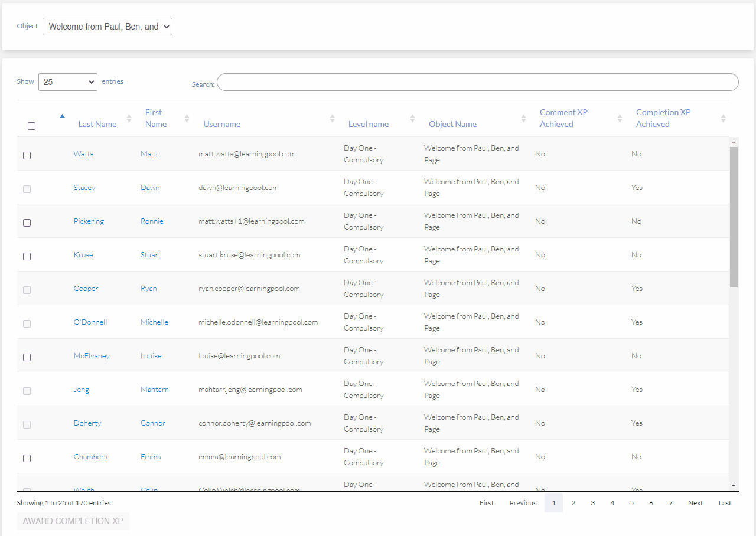Select the checkbox for Stuart Kruse

coord(27,256)
